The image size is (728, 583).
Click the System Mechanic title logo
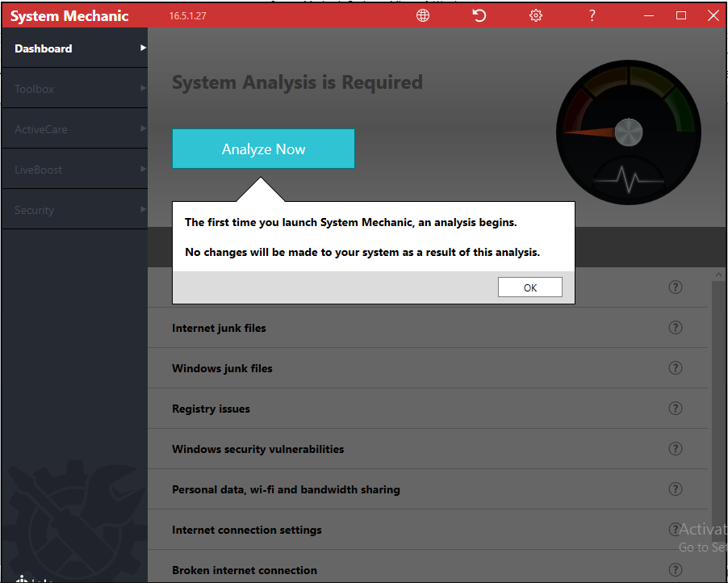point(69,16)
